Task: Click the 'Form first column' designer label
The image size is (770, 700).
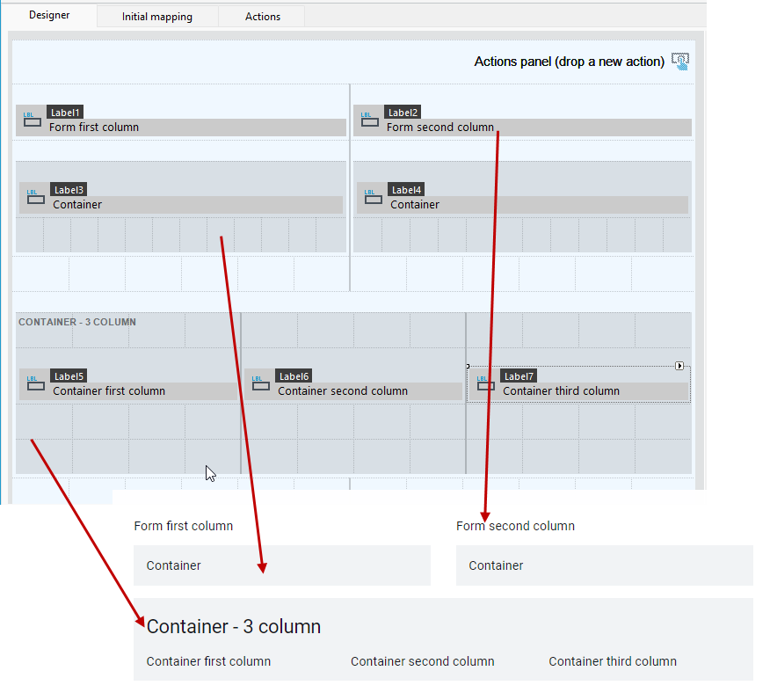Action: [x=94, y=128]
